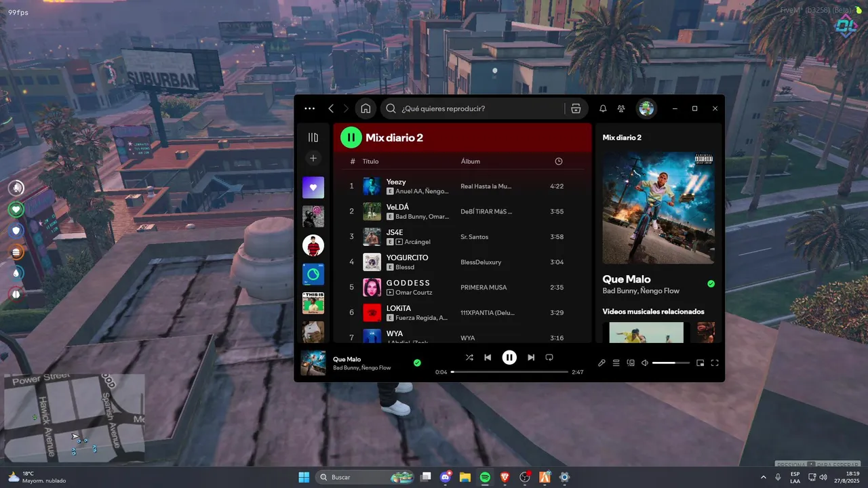The width and height of the screenshot is (868, 488).
Task: Open album link 'Real Hasta la Mu...'
Action: coord(486,186)
